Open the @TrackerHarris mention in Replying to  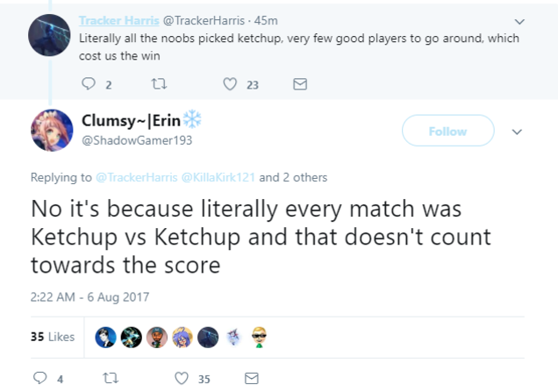pos(137,177)
